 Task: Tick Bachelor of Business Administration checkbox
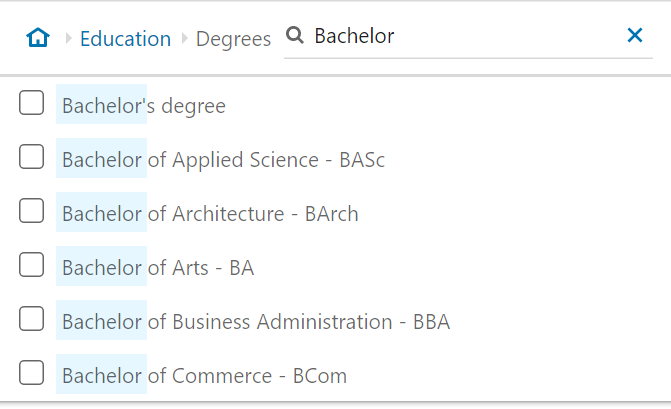coord(31,318)
